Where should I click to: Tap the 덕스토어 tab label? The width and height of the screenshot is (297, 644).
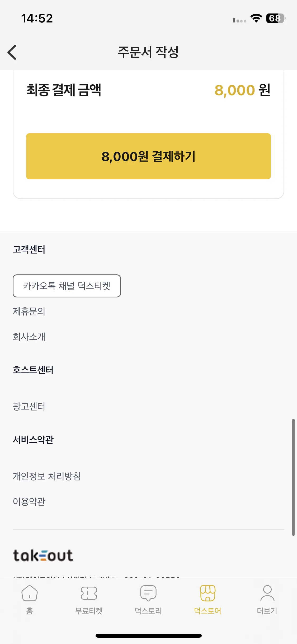click(208, 611)
